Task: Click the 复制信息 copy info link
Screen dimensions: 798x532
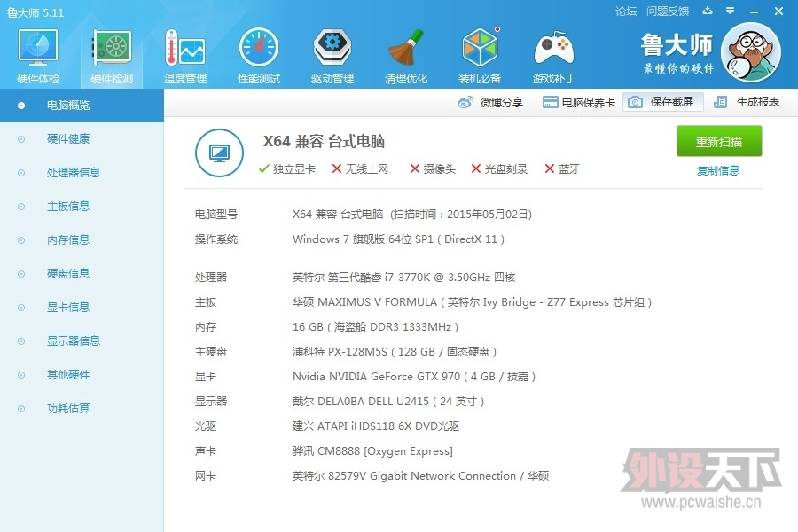Action: pyautogui.click(x=718, y=170)
